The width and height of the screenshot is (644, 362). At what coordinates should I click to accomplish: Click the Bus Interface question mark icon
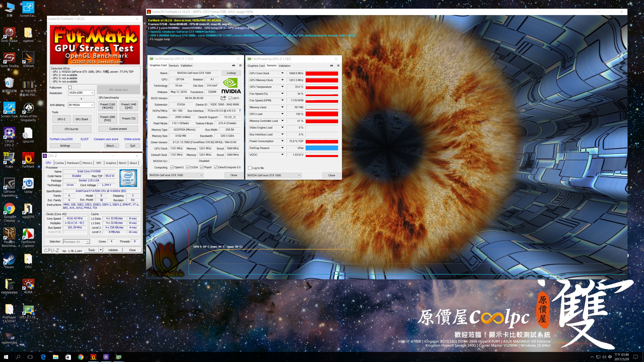[x=240, y=111]
